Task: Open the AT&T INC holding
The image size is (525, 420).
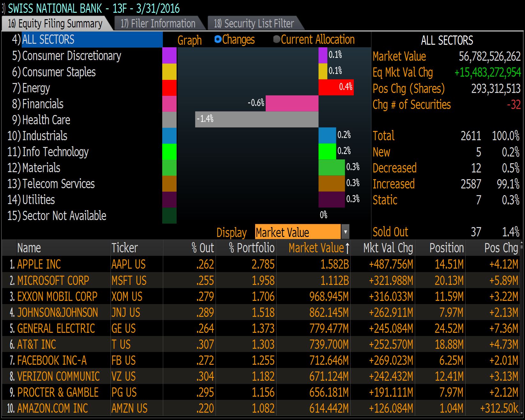Action: coord(36,344)
